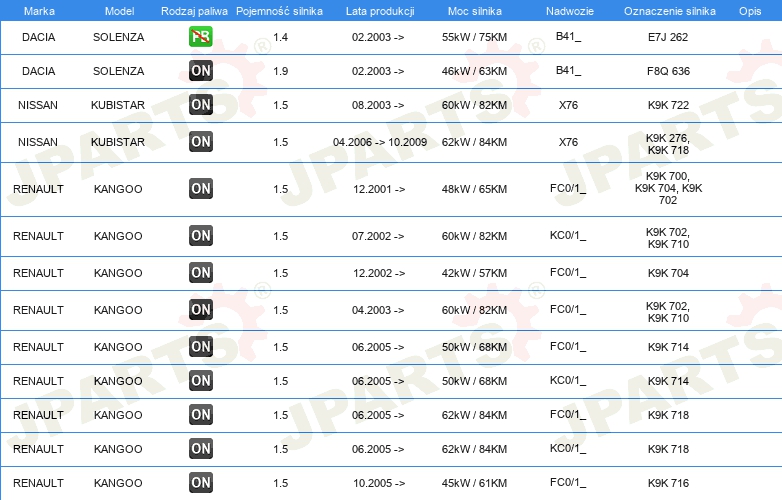Click the 42kW / 57KM power value

click(474, 273)
